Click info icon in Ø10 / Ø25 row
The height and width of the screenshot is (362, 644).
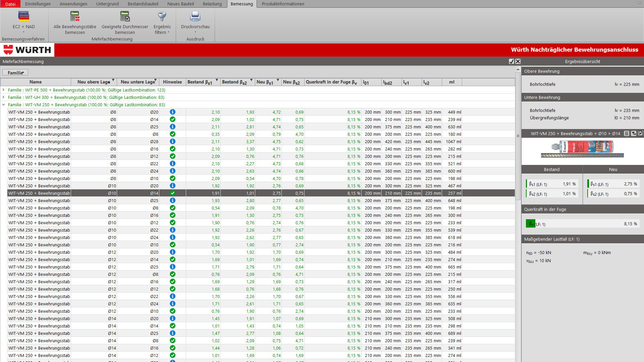pos(172,200)
